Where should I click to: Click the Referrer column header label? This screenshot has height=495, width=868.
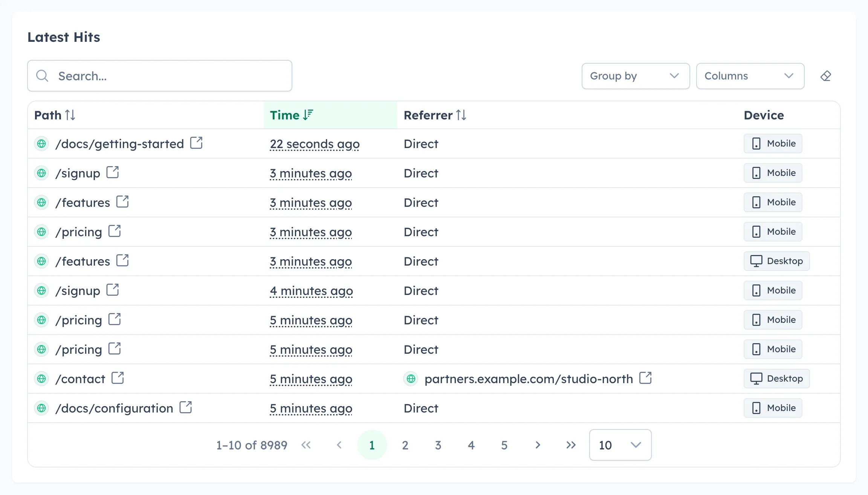tap(428, 115)
